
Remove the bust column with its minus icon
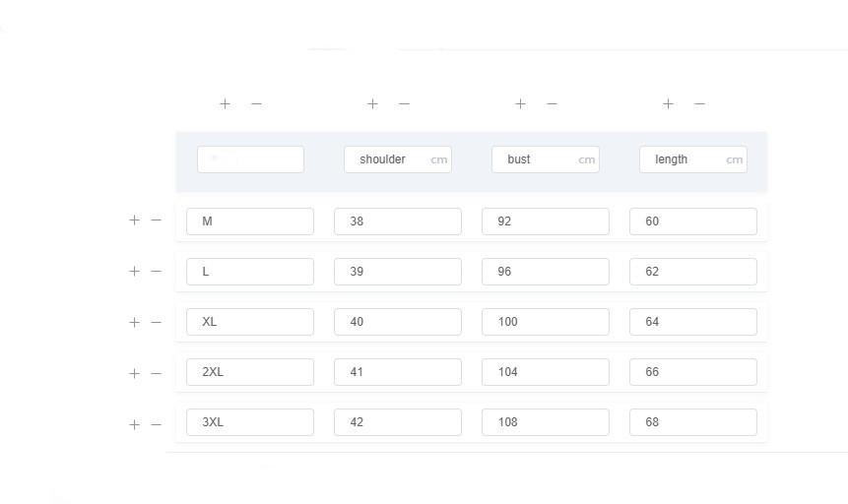(552, 103)
